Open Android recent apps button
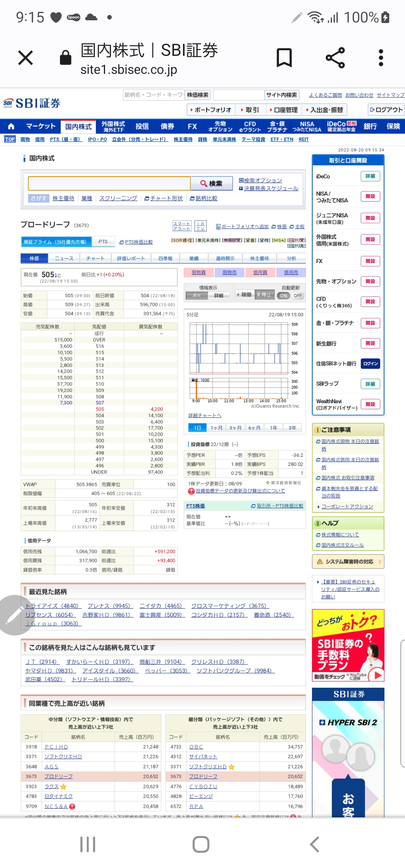The width and height of the screenshot is (405, 868). [x=88, y=844]
